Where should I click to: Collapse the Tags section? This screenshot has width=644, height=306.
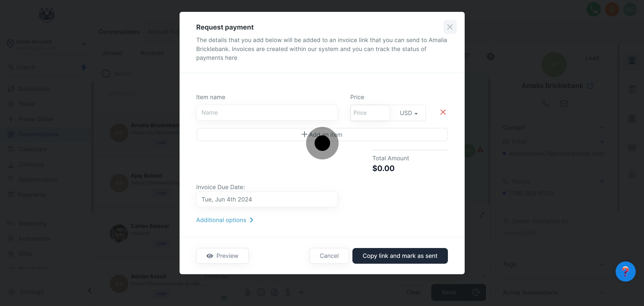[602, 264]
